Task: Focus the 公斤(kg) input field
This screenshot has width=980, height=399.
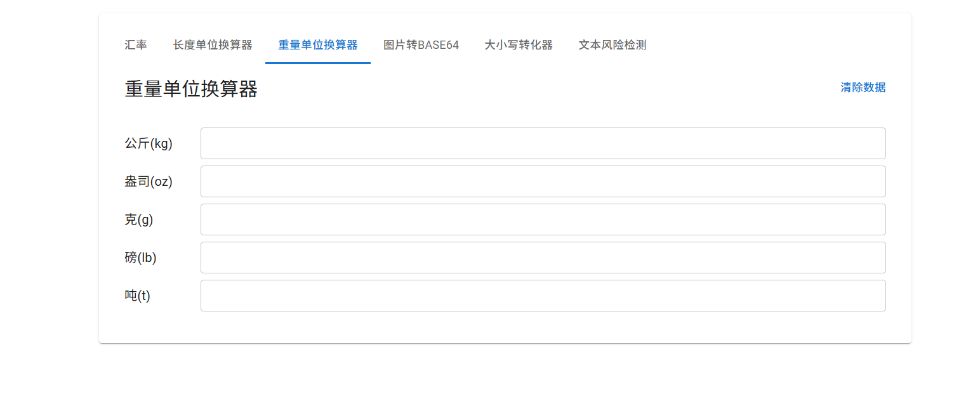Action: click(x=543, y=143)
